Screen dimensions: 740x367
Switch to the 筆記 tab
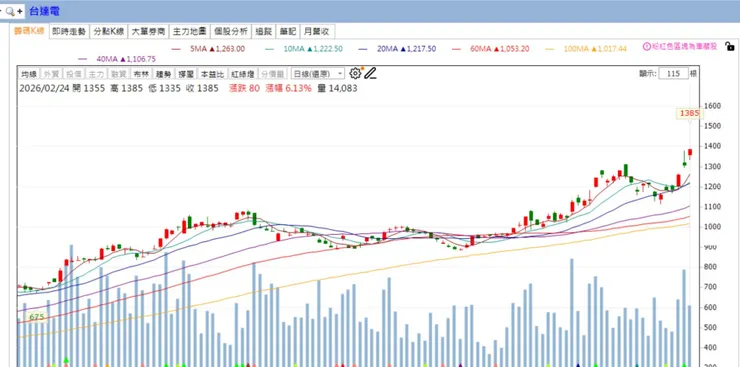pos(288,32)
